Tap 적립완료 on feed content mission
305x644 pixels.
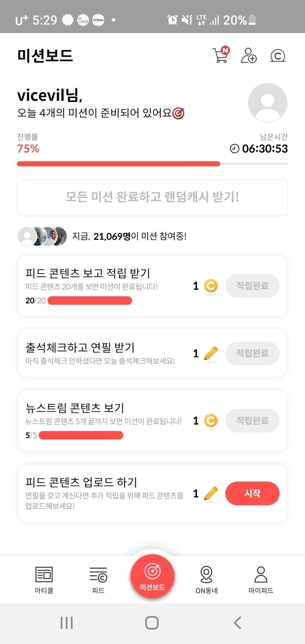252,286
